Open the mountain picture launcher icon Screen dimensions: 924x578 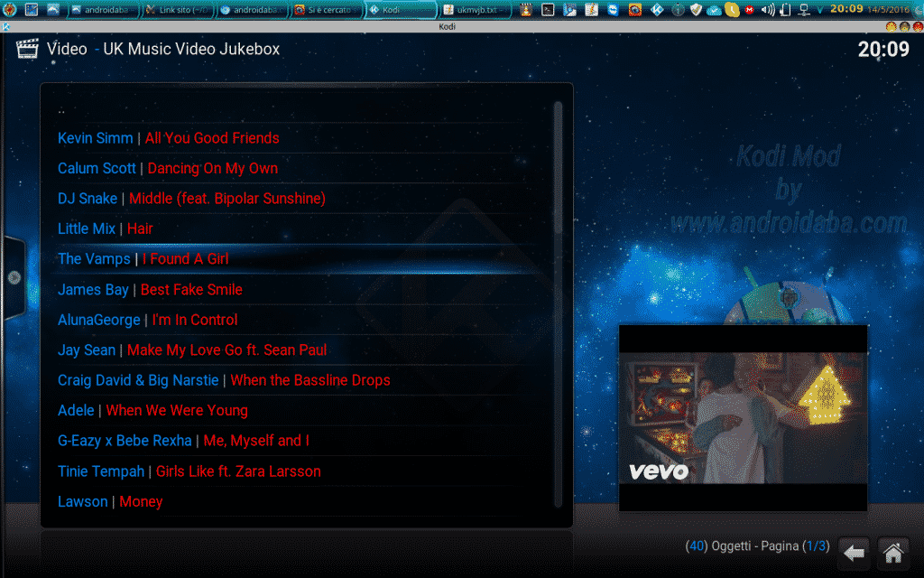(x=53, y=9)
